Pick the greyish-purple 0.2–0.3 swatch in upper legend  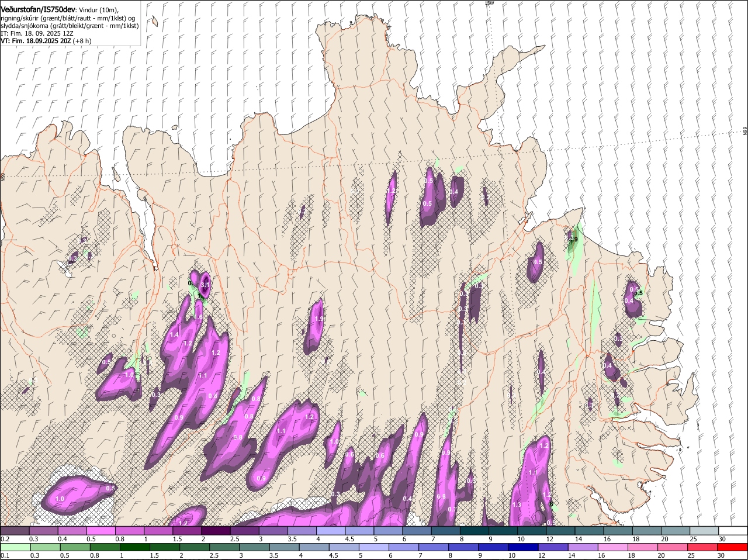(x=15, y=530)
